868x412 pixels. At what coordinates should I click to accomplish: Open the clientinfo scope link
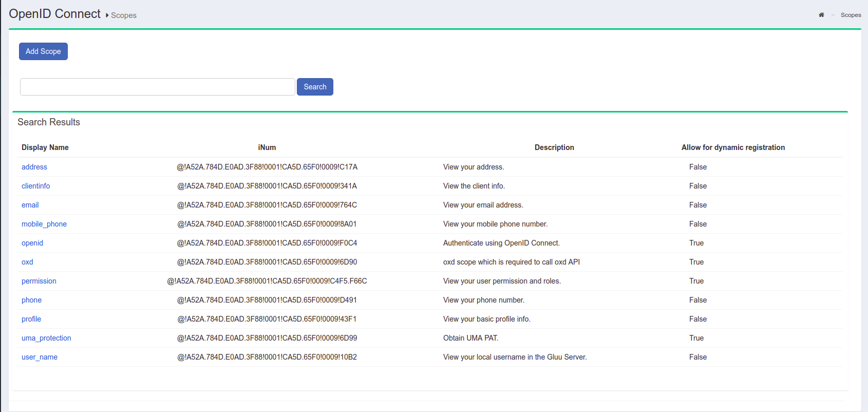[36, 186]
